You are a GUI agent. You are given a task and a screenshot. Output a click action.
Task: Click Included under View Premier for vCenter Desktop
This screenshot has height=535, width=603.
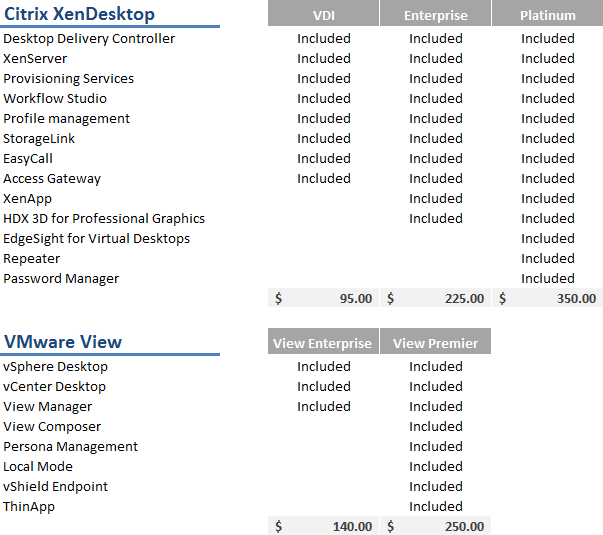coord(436,387)
